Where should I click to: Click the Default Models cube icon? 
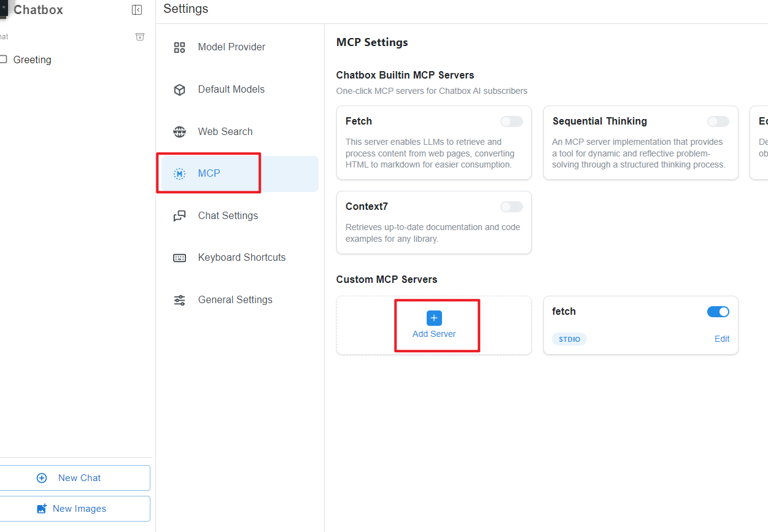(x=179, y=90)
